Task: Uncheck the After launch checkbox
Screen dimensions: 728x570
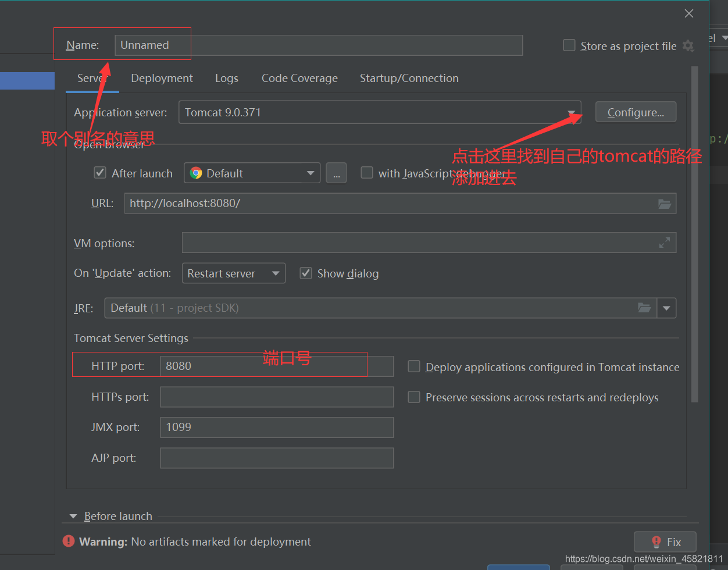Action: click(x=100, y=173)
